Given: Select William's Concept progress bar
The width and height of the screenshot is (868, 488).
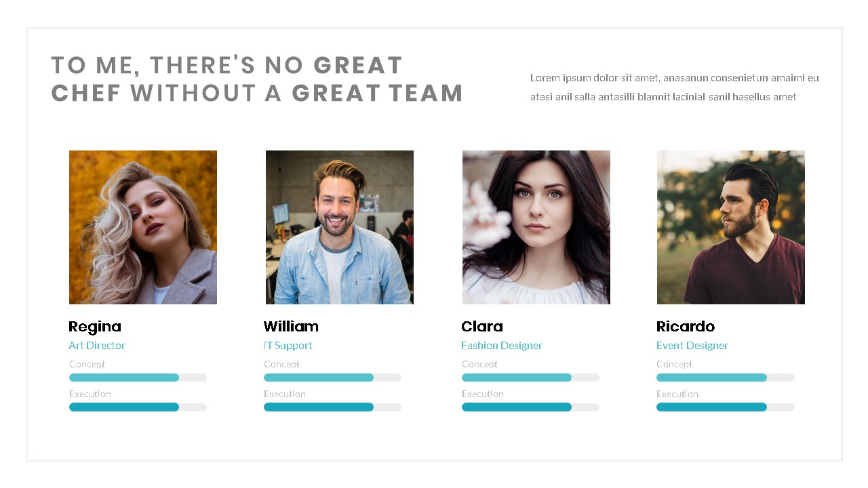Looking at the screenshot, I should [x=332, y=378].
